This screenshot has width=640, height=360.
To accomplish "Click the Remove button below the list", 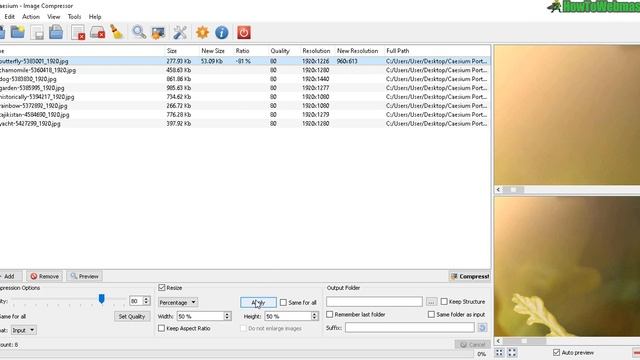I will (45, 276).
